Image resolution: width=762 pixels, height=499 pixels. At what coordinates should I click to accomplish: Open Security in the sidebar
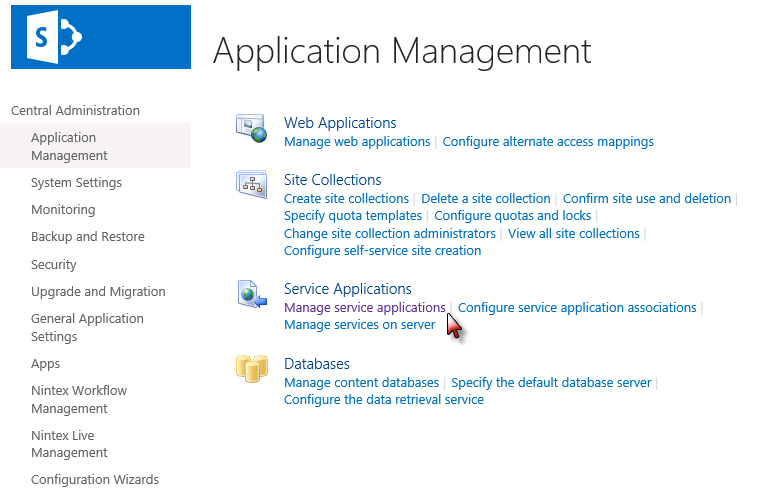pyautogui.click(x=53, y=265)
